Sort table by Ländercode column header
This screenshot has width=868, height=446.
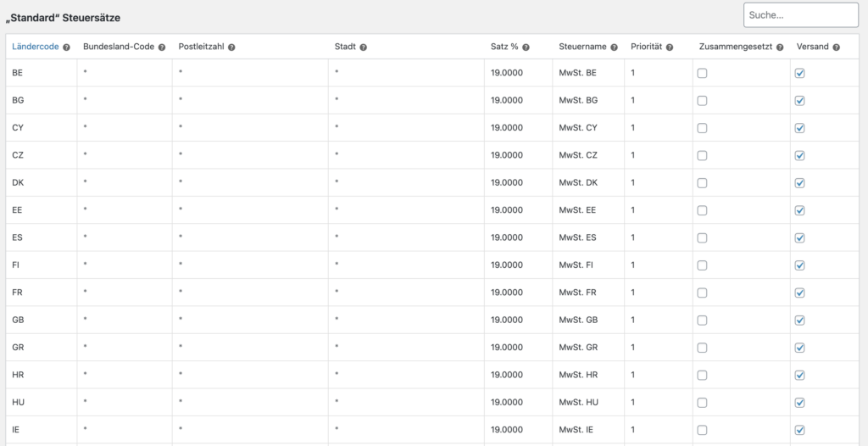click(36, 47)
